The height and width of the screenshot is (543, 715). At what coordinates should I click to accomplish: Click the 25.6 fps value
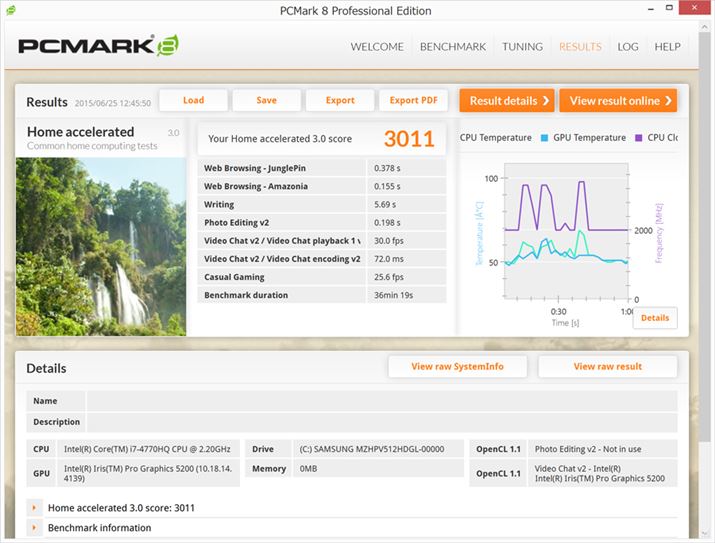pyautogui.click(x=389, y=277)
